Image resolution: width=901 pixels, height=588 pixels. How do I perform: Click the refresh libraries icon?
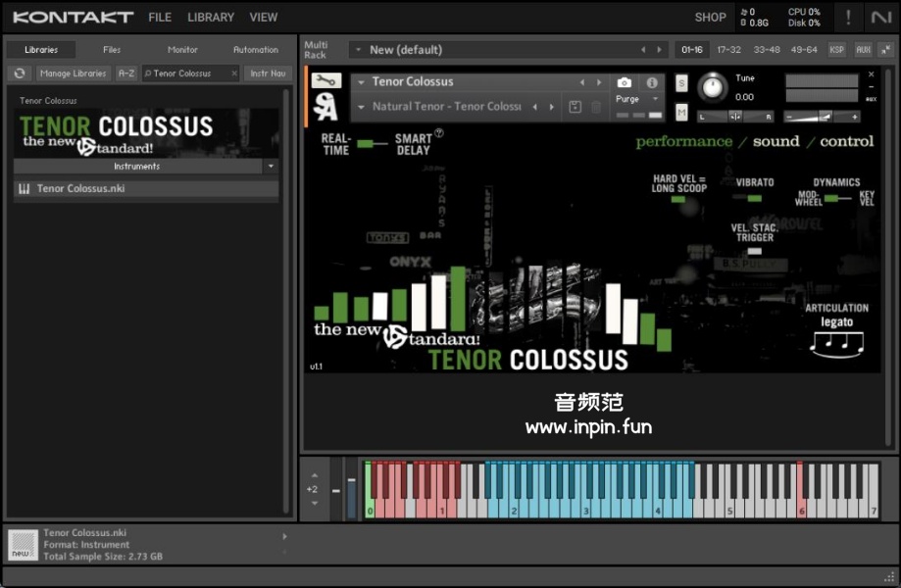point(20,73)
